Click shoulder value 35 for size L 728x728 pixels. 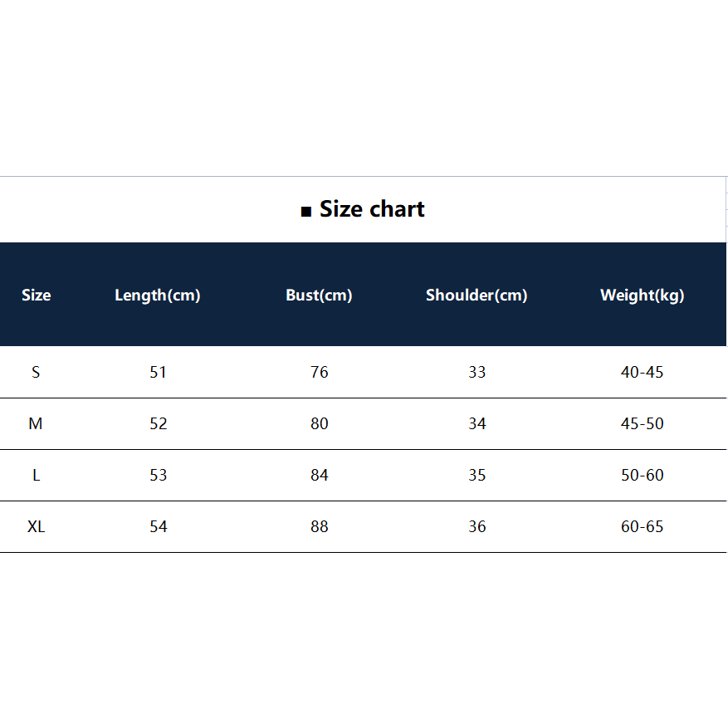476,475
